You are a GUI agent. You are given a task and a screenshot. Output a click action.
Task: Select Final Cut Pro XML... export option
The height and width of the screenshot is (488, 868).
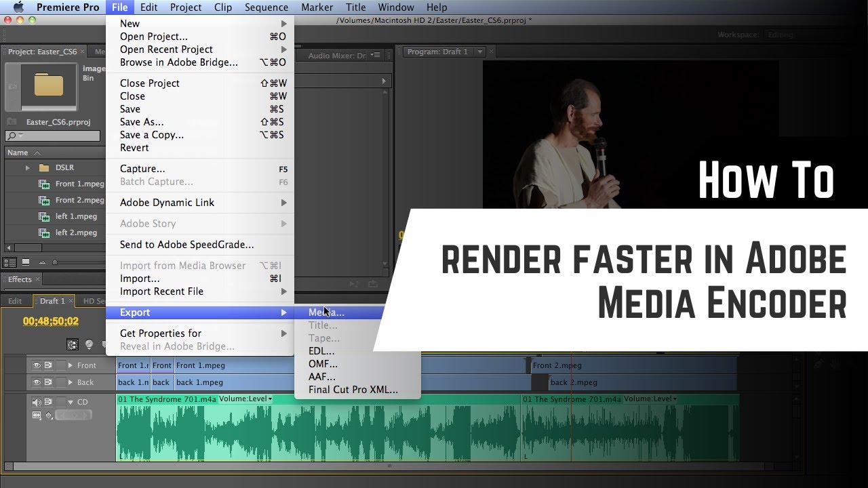[x=353, y=390]
